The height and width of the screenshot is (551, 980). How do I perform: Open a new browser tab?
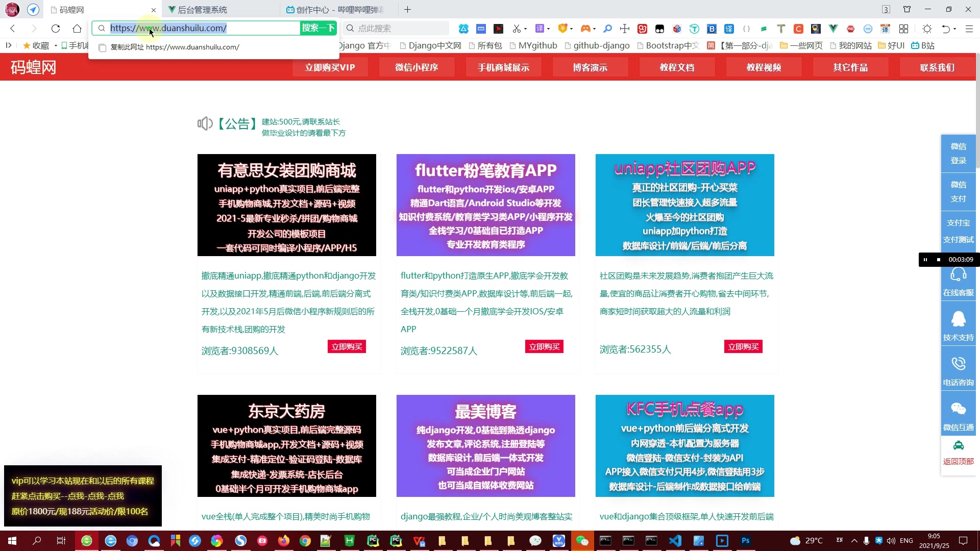click(x=407, y=10)
